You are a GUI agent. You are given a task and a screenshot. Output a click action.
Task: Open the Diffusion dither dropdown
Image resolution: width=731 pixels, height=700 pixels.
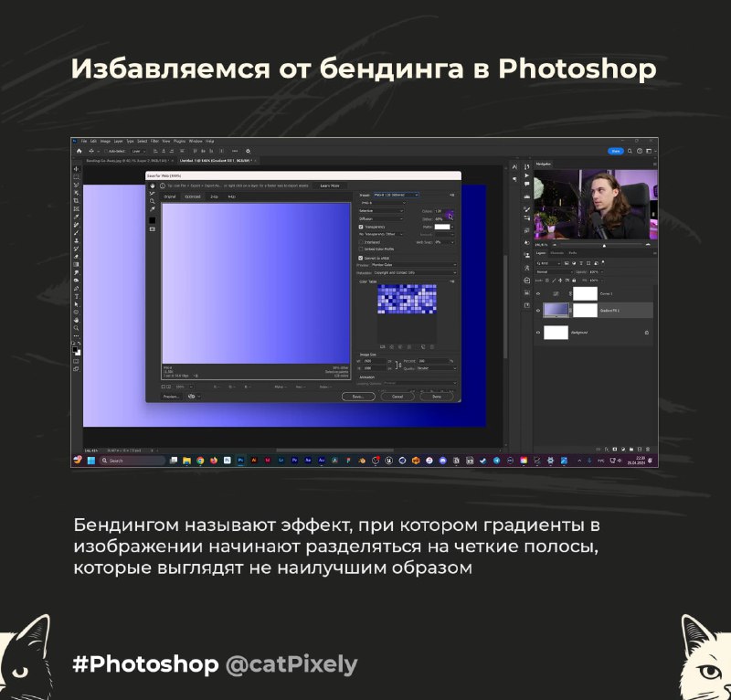[x=381, y=218]
